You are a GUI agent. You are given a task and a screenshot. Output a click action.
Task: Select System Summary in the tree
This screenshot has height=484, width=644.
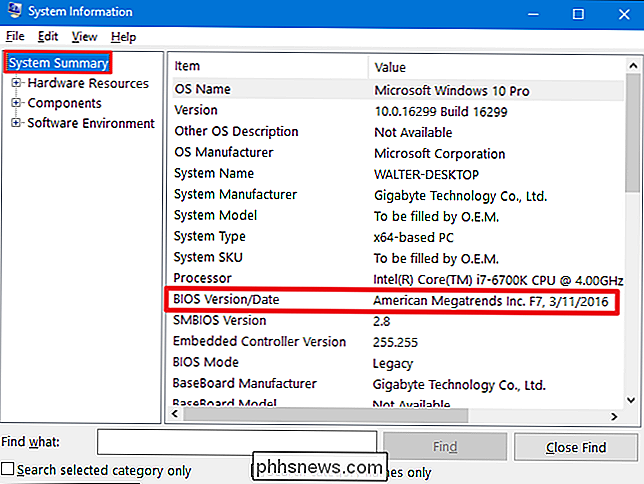click(x=58, y=63)
